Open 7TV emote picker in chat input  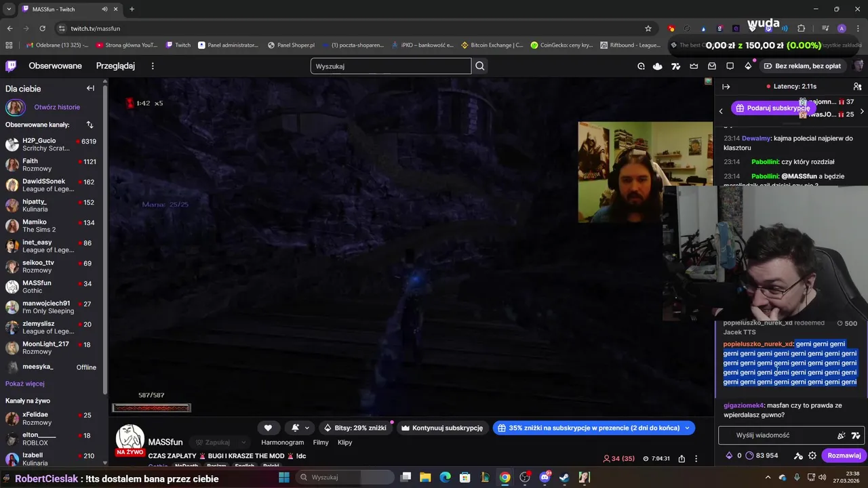pyautogui.click(x=856, y=435)
